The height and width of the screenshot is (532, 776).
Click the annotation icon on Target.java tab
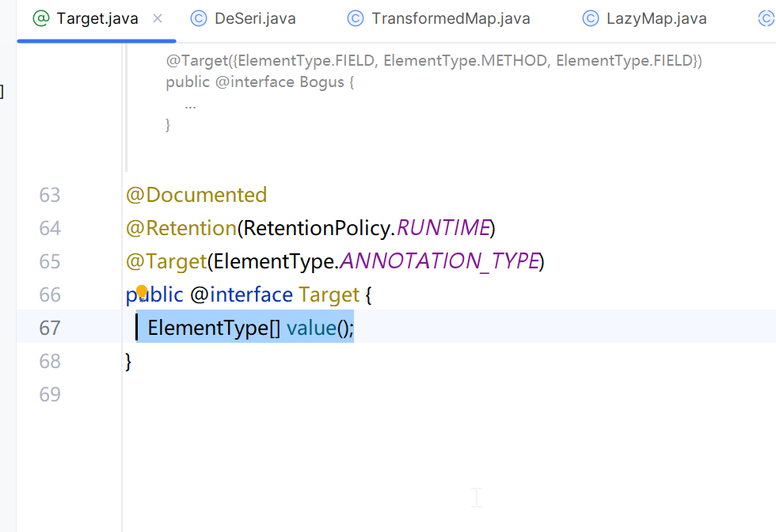41,19
